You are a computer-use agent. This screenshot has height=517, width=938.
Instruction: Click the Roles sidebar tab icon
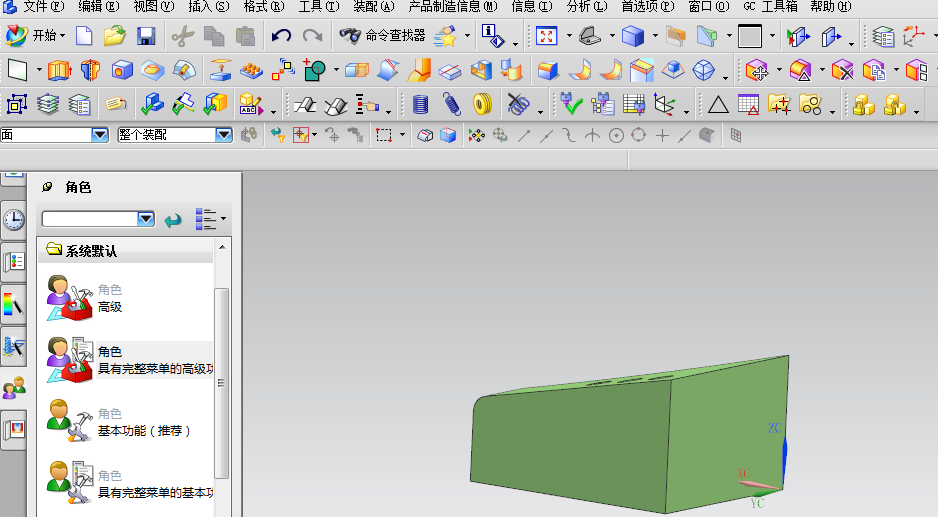pos(14,389)
